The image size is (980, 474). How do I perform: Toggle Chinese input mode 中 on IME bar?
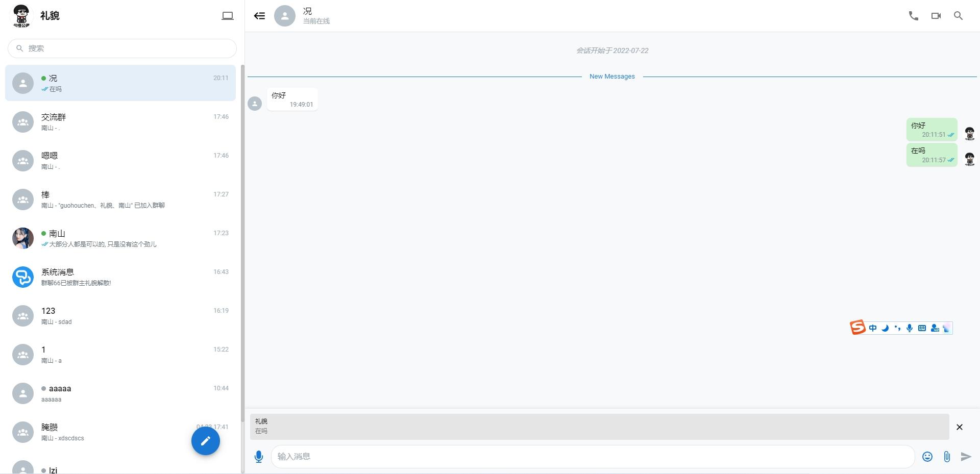[873, 328]
